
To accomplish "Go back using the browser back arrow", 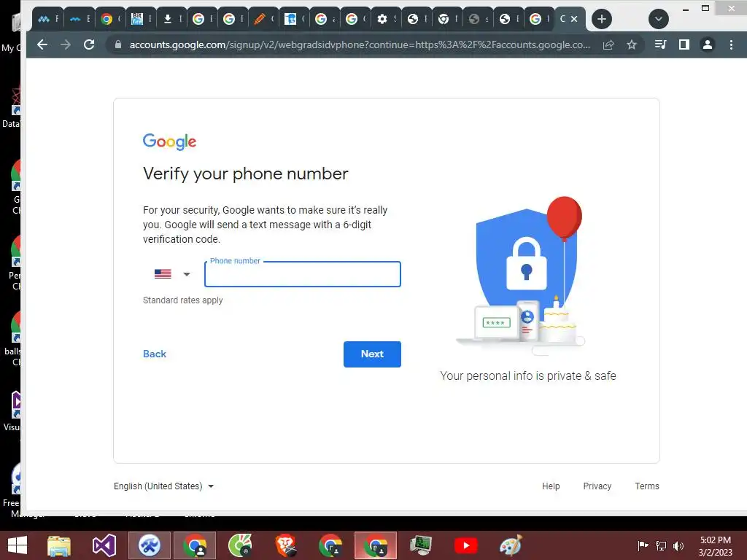I will (x=42, y=44).
